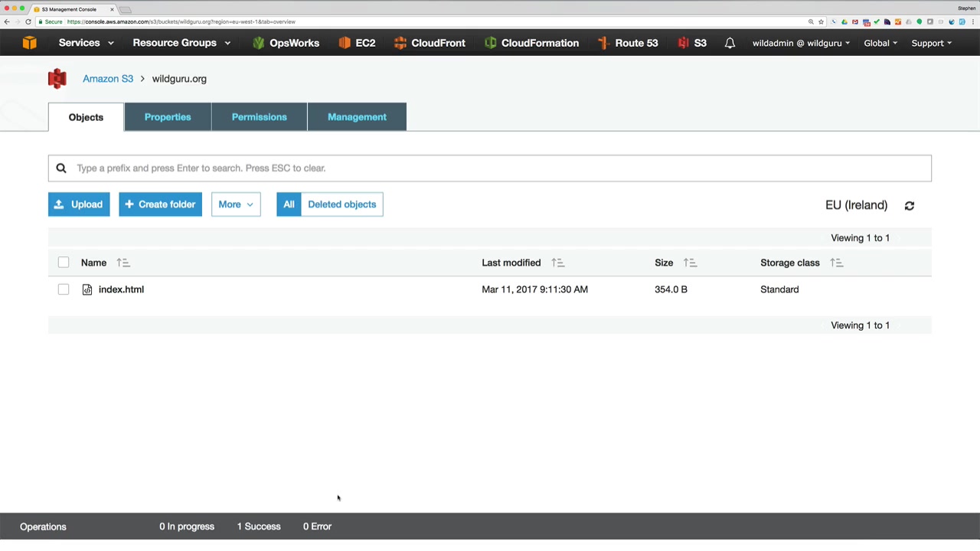Click the Size column header

click(664, 262)
